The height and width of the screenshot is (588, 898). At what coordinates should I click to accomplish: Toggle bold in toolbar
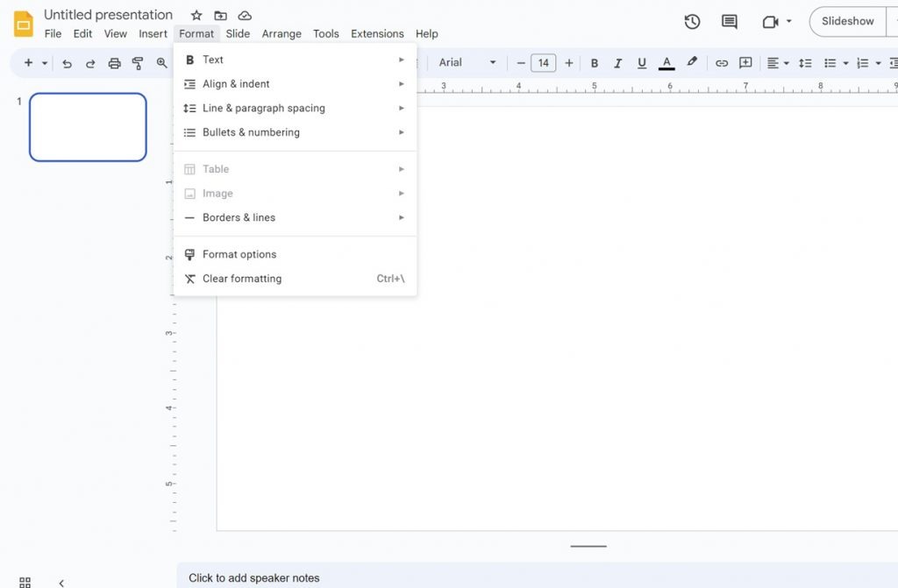click(x=595, y=63)
